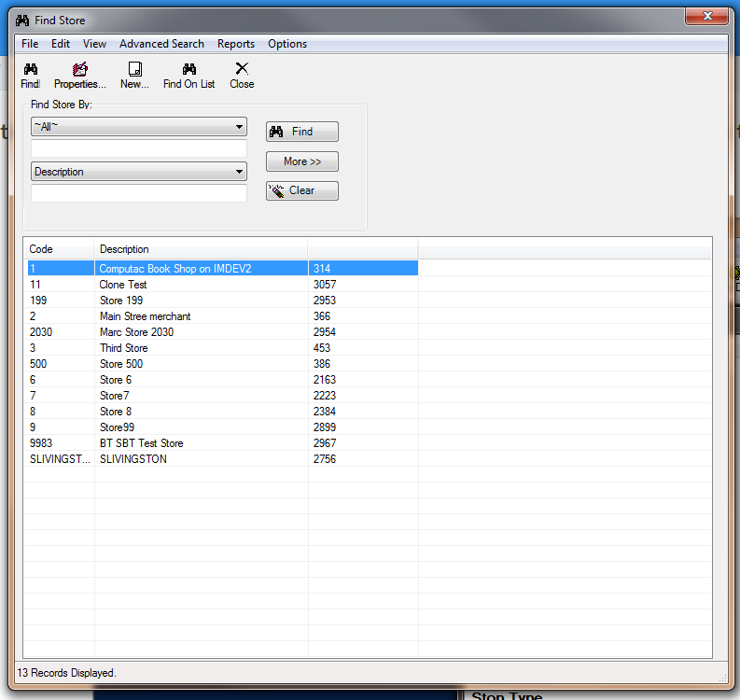Select the Marc Store 2030 row

tap(223, 332)
